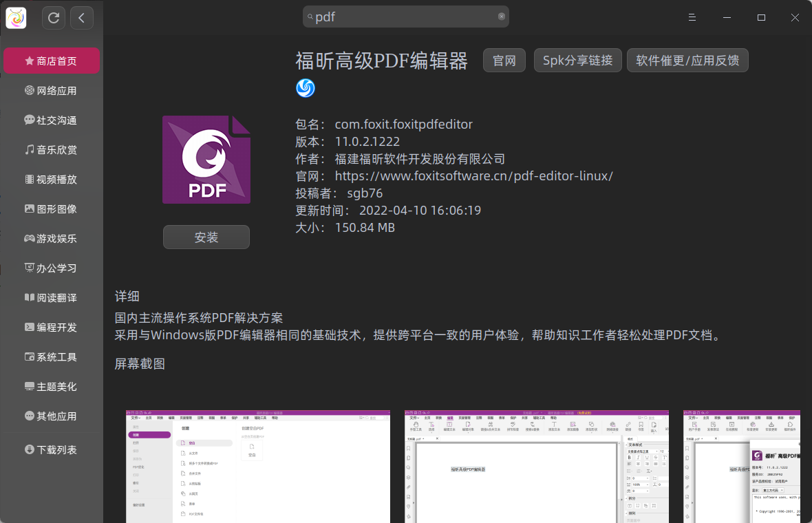The height and width of the screenshot is (523, 812).
Task: Select the 社交沟通 category
Action: point(52,120)
